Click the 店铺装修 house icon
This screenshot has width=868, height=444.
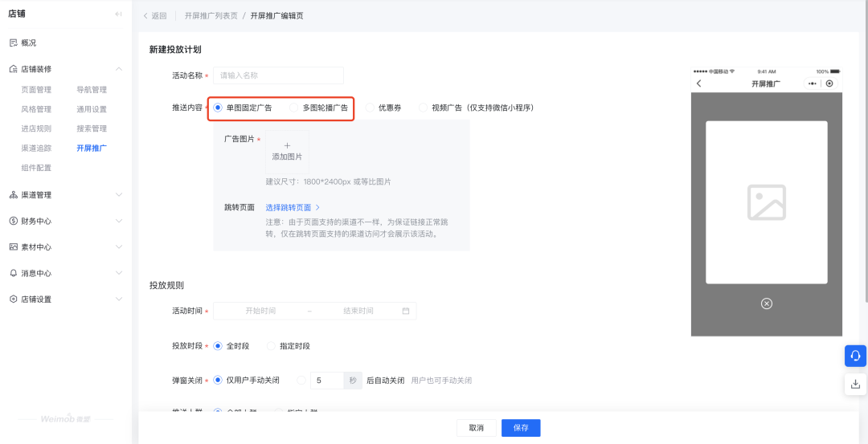14,69
